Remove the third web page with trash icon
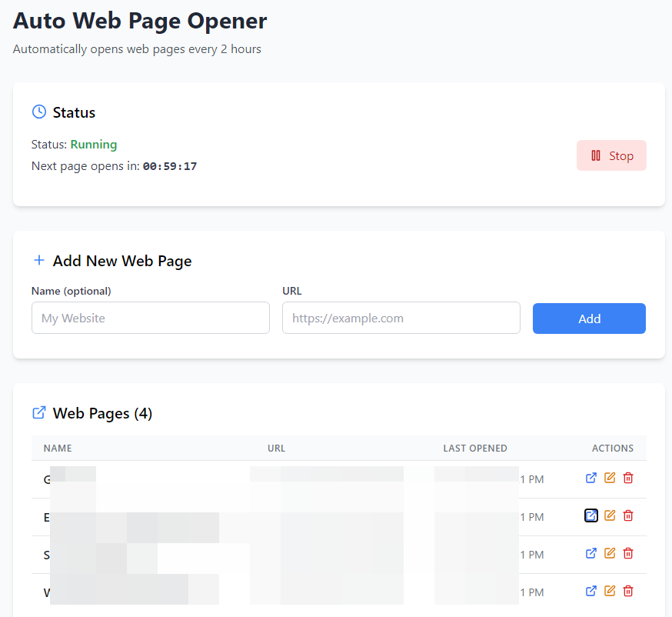This screenshot has width=672, height=617. pyautogui.click(x=628, y=553)
